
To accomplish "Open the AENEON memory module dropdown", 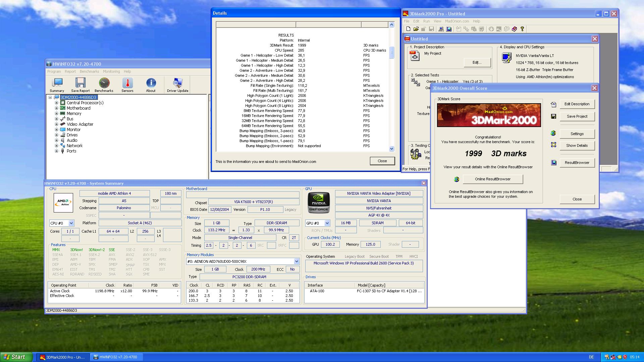I will (297, 261).
